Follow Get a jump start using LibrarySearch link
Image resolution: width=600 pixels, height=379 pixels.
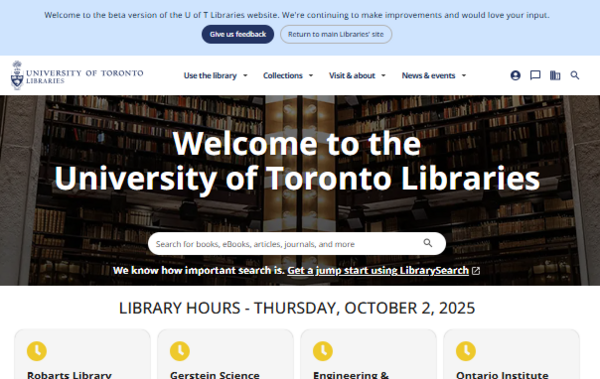pyautogui.click(x=378, y=271)
